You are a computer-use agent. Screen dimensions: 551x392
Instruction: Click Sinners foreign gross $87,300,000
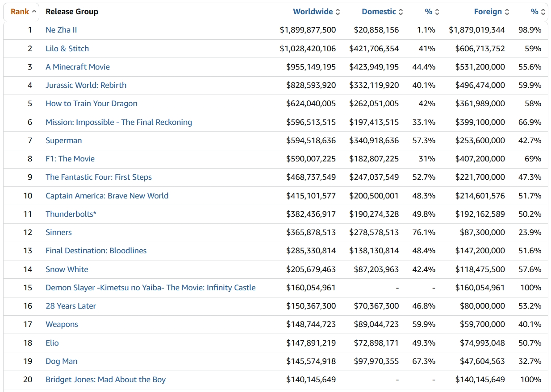click(482, 232)
